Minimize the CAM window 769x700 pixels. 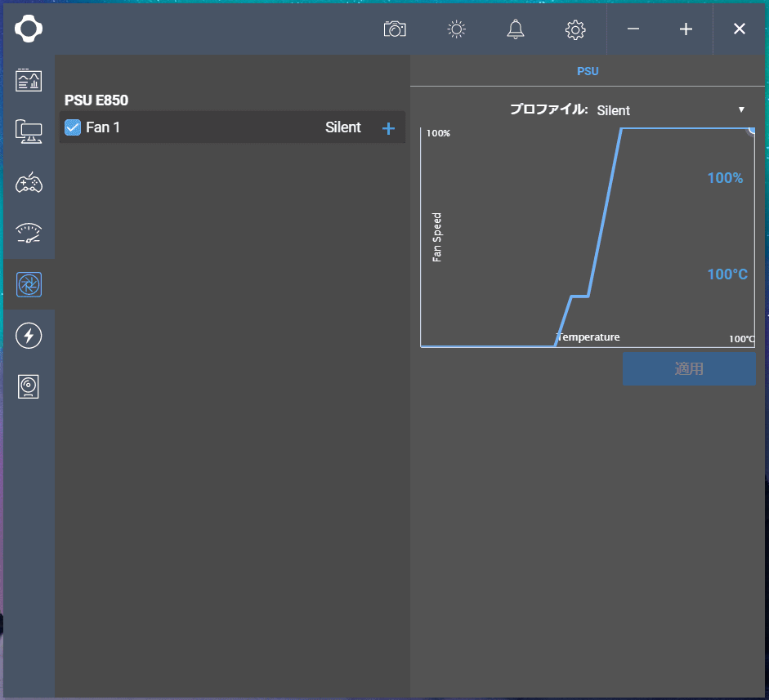(x=633, y=29)
